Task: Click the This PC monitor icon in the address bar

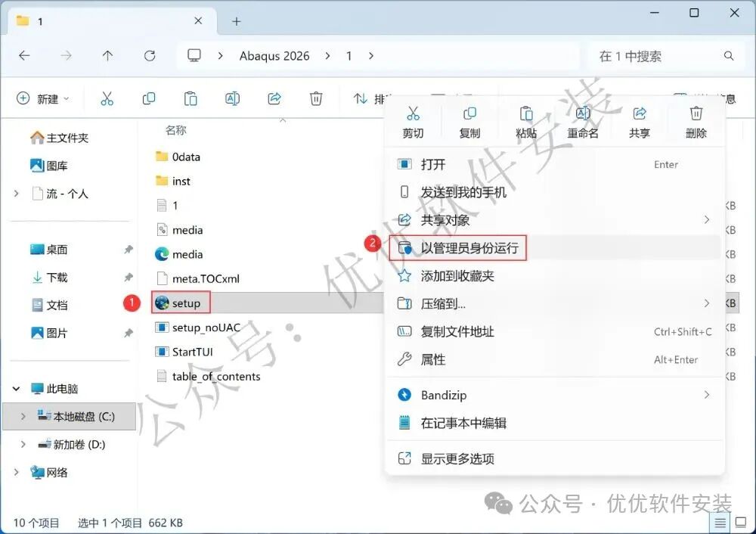Action: coord(194,55)
